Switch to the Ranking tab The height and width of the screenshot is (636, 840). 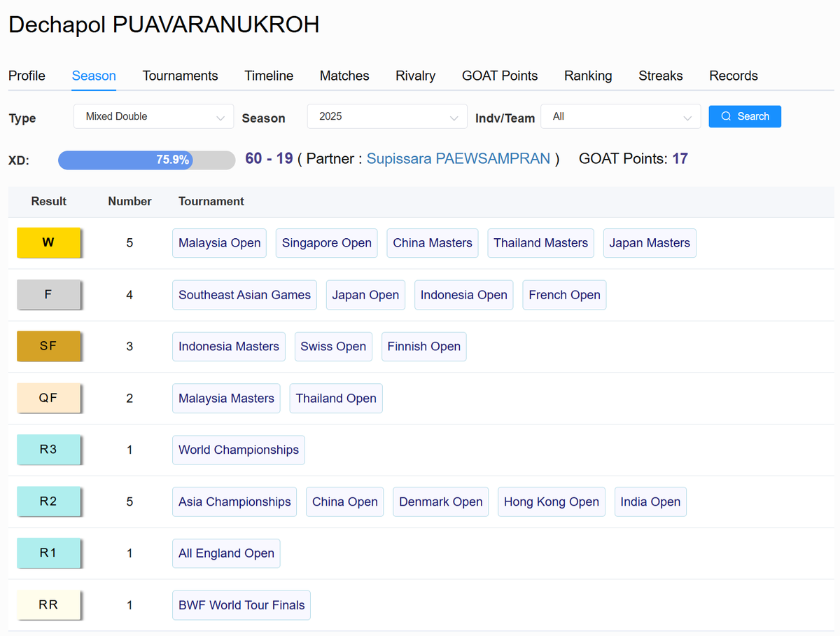pos(588,76)
